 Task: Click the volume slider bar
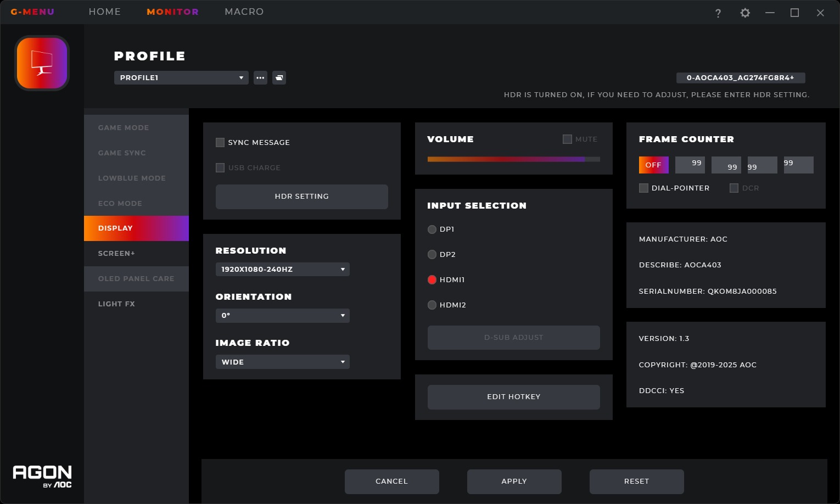point(514,159)
